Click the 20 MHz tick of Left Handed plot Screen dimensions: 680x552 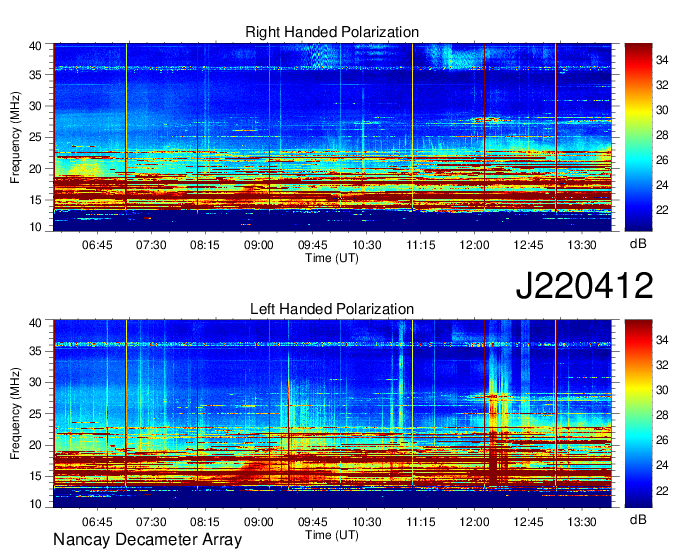pos(35,445)
